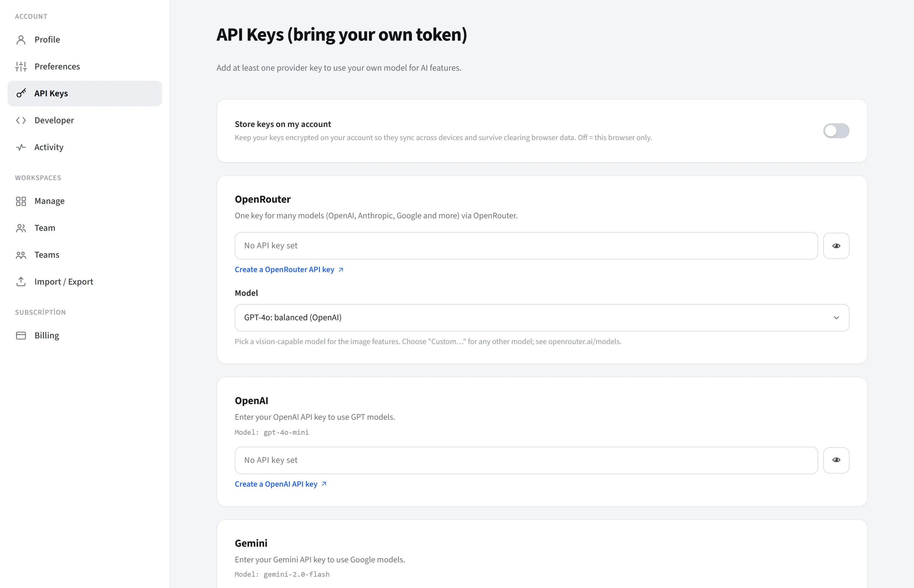Click the OpenAI section heading

(x=251, y=401)
